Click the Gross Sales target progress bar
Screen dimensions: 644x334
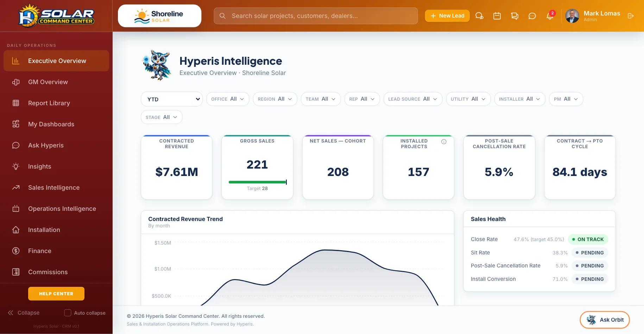(x=258, y=182)
